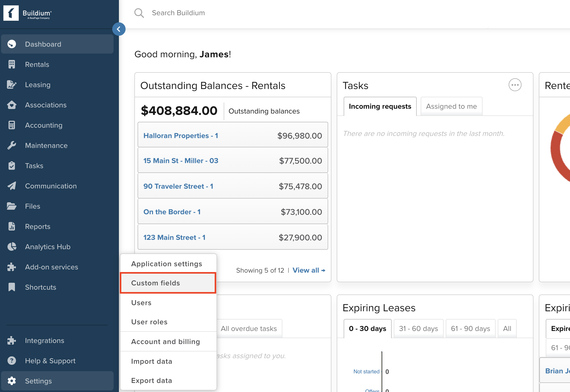Switch to the Assigned to me tab

[451, 106]
